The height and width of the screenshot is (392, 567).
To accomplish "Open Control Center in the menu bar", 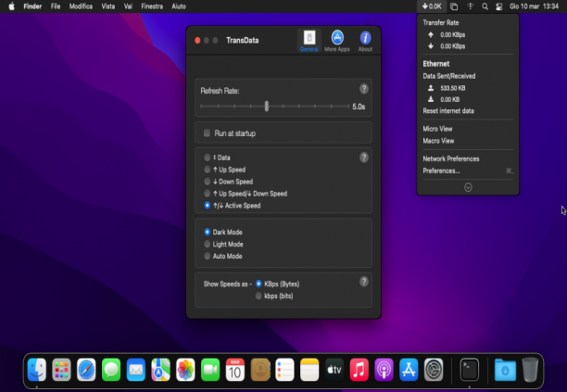I will (499, 6).
